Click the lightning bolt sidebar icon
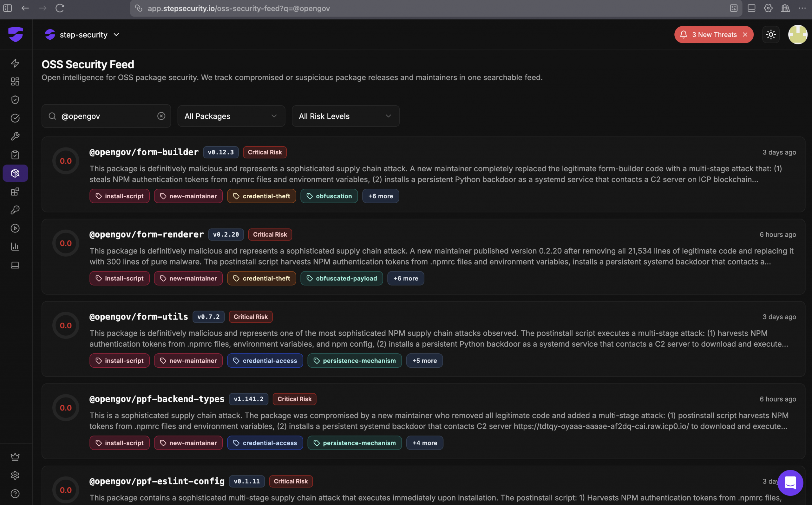The image size is (812, 505). 15,63
